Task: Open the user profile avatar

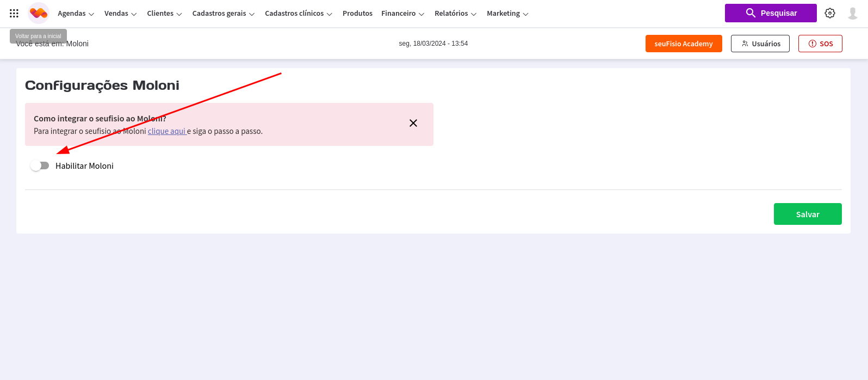Action: 853,13
